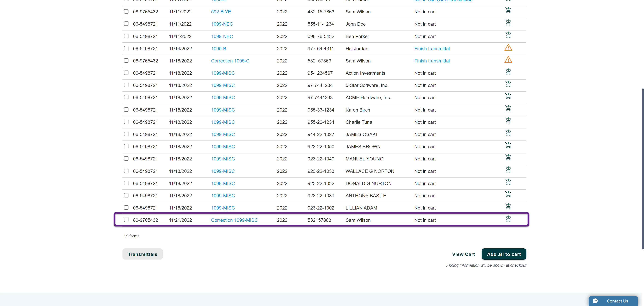Screen dimensions: 644x306
Task: Open chat bubble icon in Contact Us
Action: [595, 301]
